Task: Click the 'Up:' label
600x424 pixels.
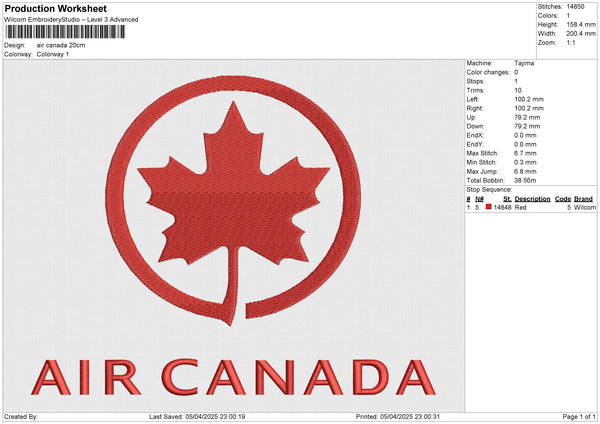Action: click(x=471, y=117)
